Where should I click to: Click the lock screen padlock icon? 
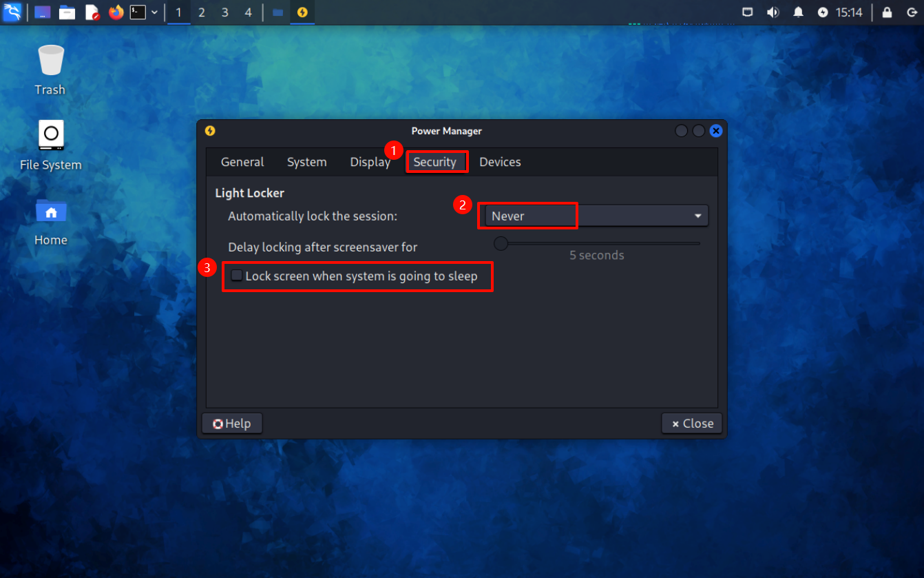click(x=887, y=12)
